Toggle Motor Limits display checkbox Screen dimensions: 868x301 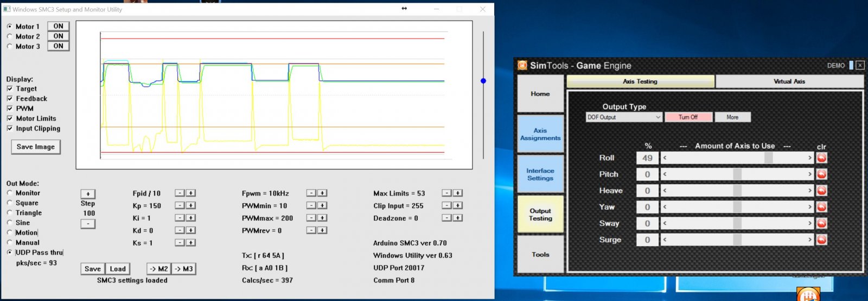pos(10,118)
